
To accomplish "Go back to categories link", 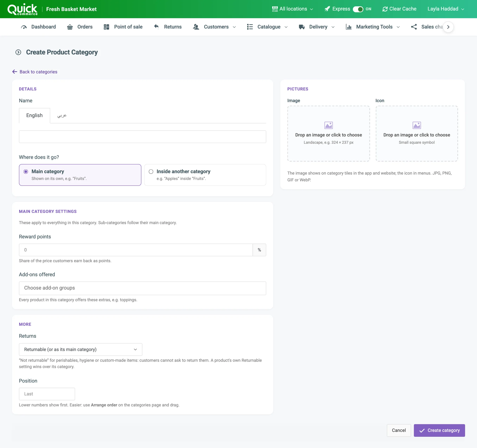I will (x=35, y=72).
